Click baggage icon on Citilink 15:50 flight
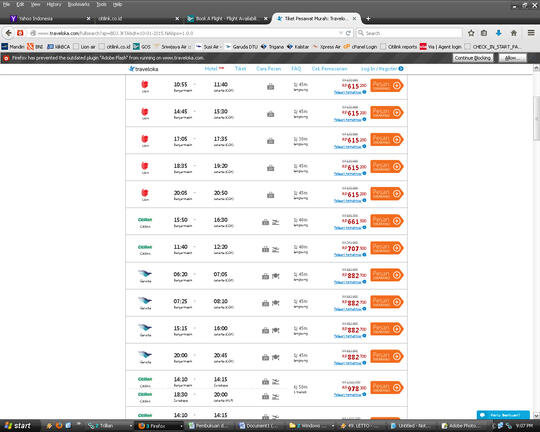The height and width of the screenshot is (432, 540). 265,222
